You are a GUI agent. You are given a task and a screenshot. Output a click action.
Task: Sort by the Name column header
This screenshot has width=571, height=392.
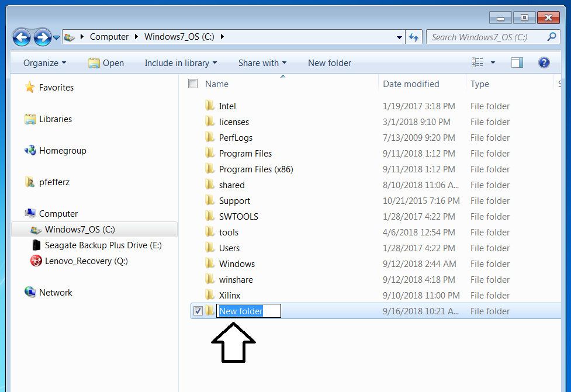(x=217, y=84)
